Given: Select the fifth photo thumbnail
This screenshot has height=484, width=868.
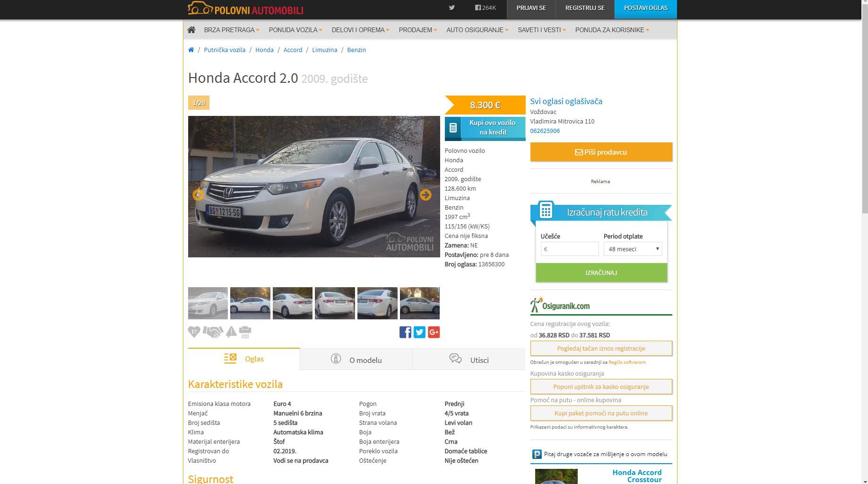Looking at the screenshot, I should (x=377, y=303).
